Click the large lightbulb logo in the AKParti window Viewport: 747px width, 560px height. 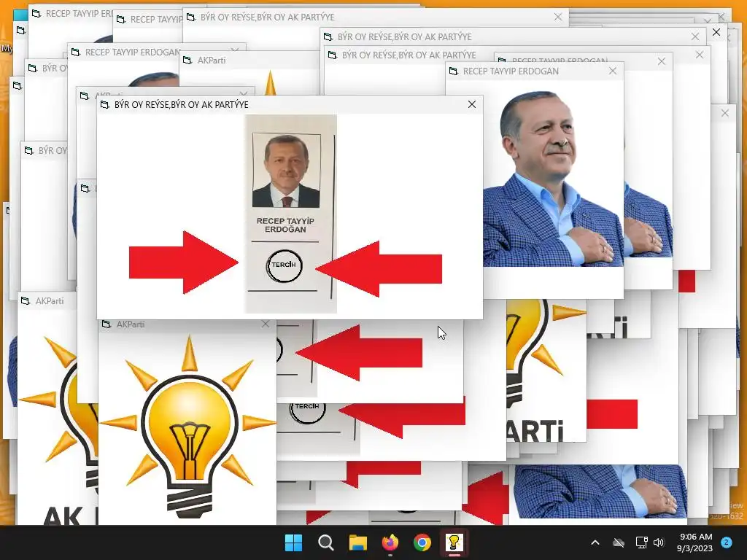click(x=189, y=426)
